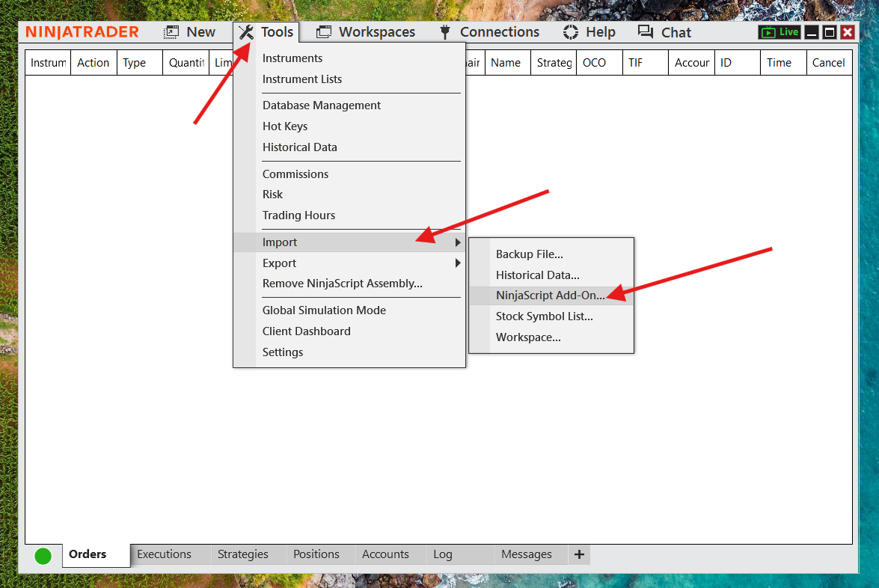Click the green Live indicator button
The image size is (879, 588).
780,32
